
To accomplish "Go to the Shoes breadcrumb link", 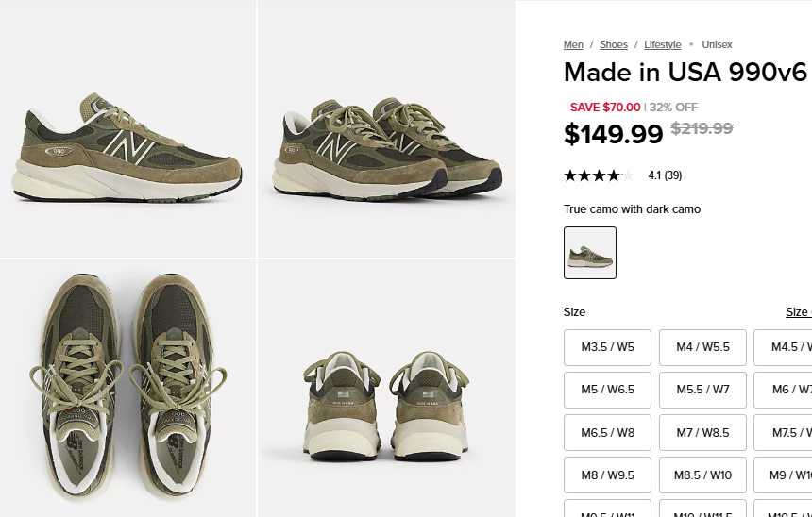I will tap(614, 44).
